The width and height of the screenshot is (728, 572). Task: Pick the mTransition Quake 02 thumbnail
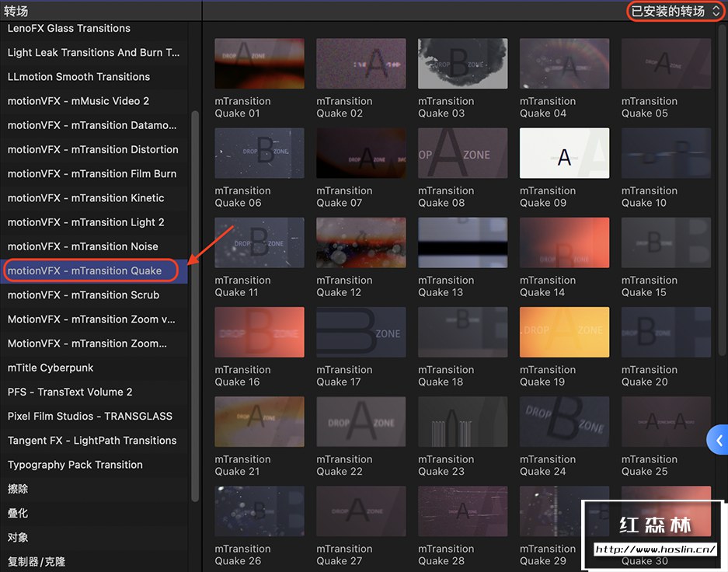(361, 64)
